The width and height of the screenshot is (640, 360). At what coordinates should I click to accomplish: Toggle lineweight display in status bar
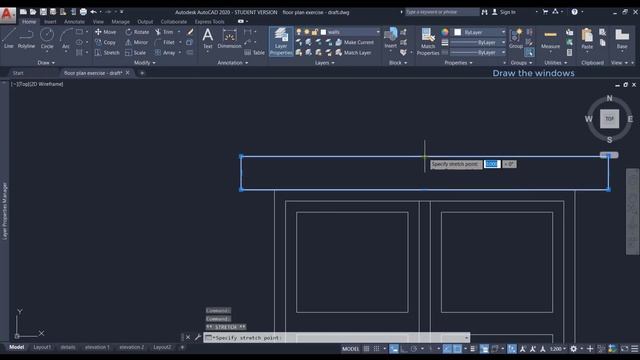point(473,349)
